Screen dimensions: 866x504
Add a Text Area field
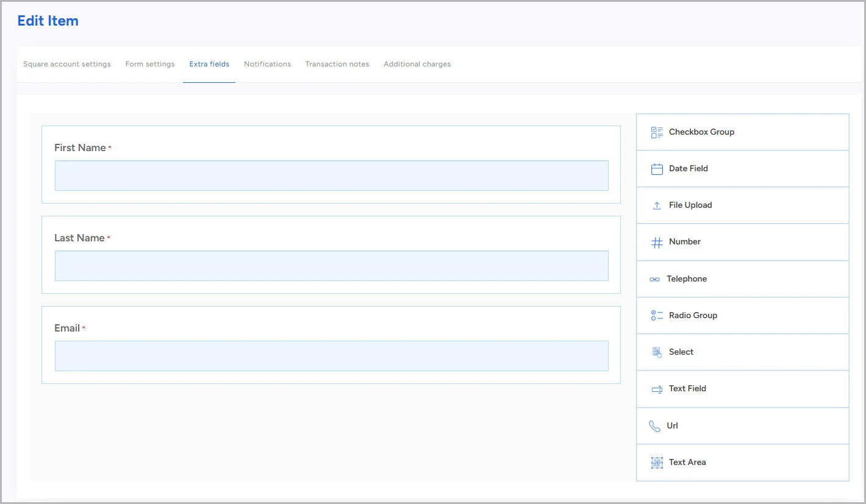[x=743, y=463]
